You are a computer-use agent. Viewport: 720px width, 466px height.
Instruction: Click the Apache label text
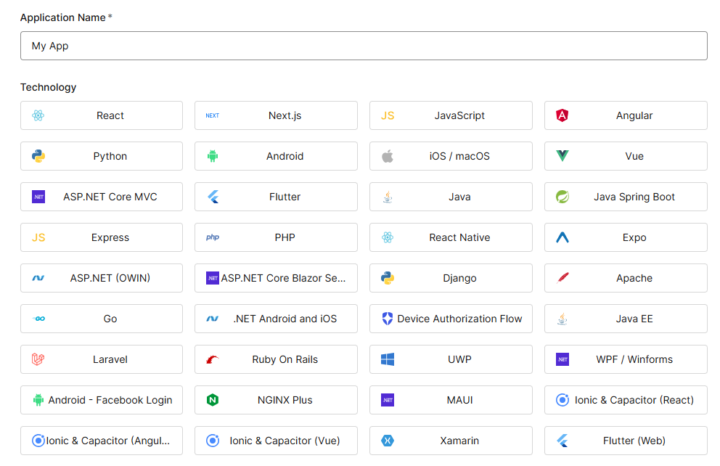coord(634,278)
